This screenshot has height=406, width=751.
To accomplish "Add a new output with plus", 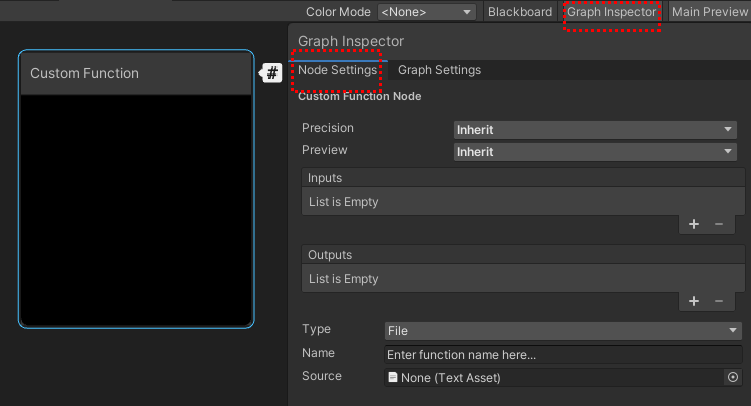I will (694, 301).
